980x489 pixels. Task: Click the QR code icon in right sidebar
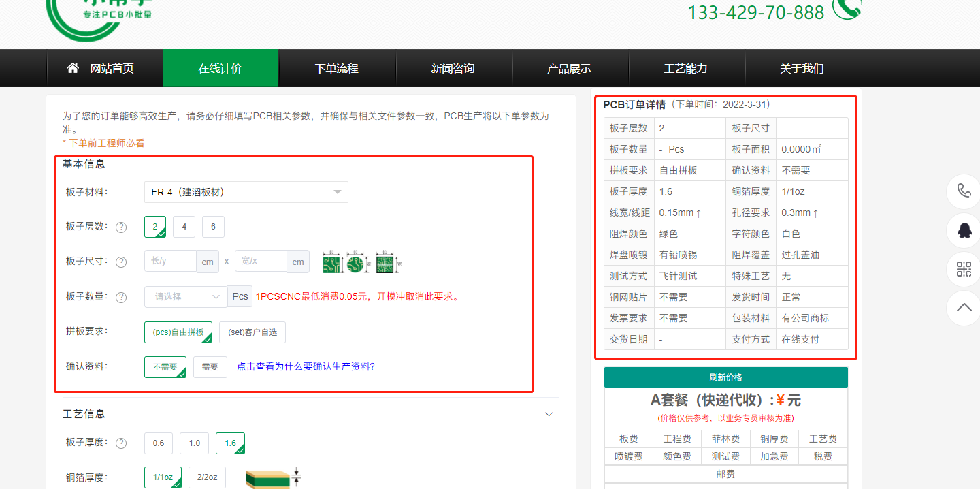[x=964, y=269]
